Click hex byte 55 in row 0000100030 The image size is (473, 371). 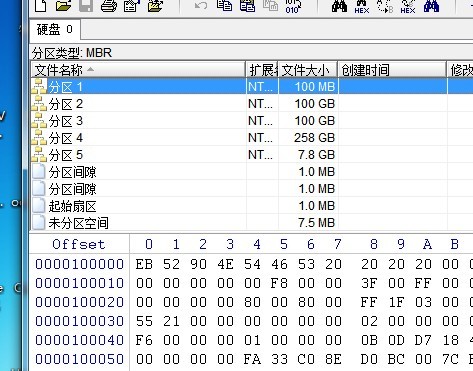(x=144, y=321)
